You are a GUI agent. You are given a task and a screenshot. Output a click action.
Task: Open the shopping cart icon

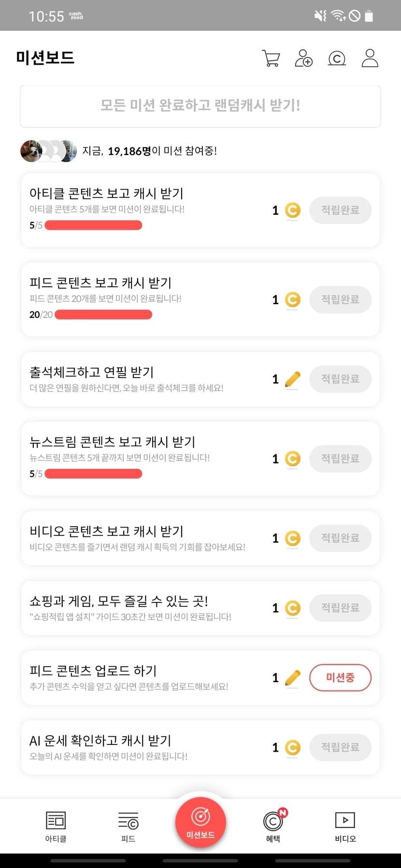tap(271, 58)
